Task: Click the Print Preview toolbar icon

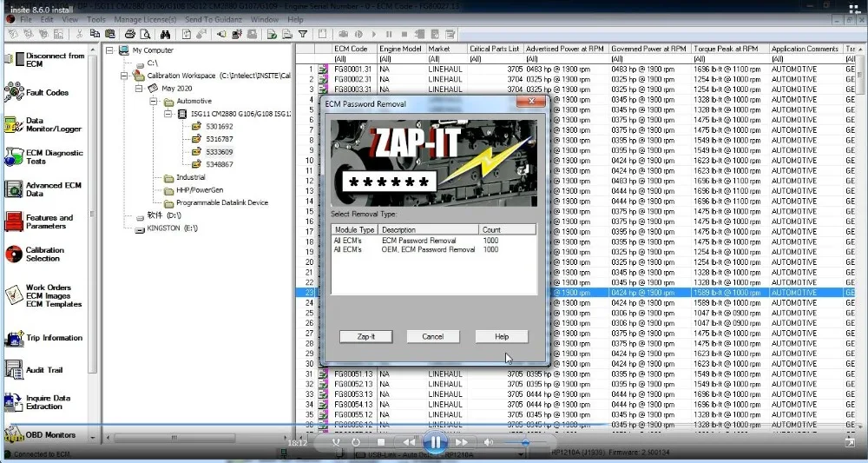Action: tap(145, 35)
